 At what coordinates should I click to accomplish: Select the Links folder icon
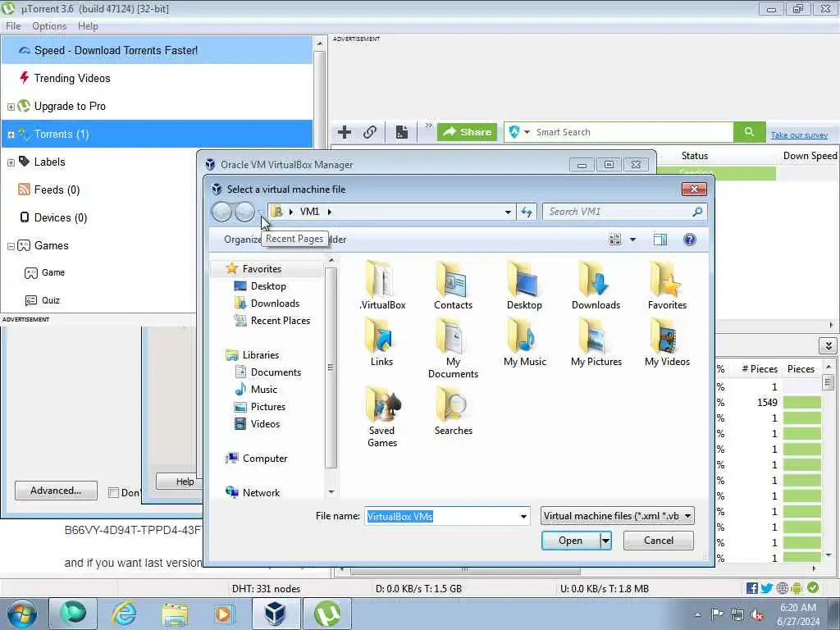[x=382, y=342]
